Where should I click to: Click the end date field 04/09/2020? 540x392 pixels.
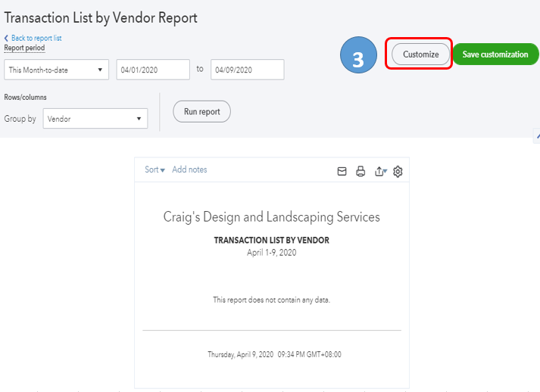[x=247, y=70]
